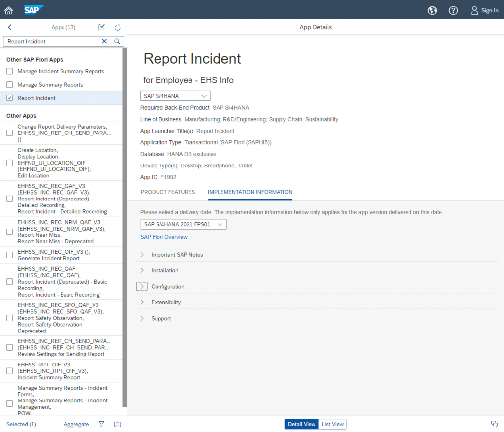Click the Apps list vertical scrollbar
The image size is (504, 432).
point(125,228)
